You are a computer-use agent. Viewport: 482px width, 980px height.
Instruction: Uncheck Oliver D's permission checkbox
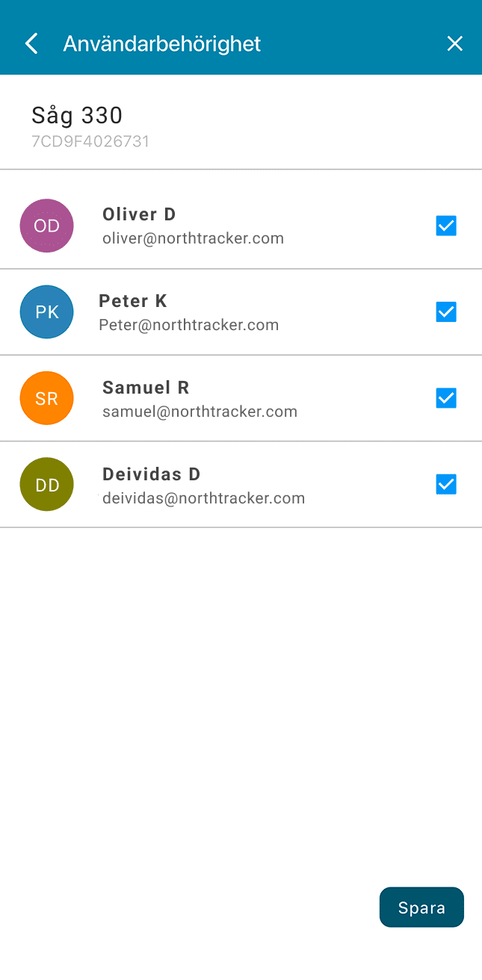[446, 226]
